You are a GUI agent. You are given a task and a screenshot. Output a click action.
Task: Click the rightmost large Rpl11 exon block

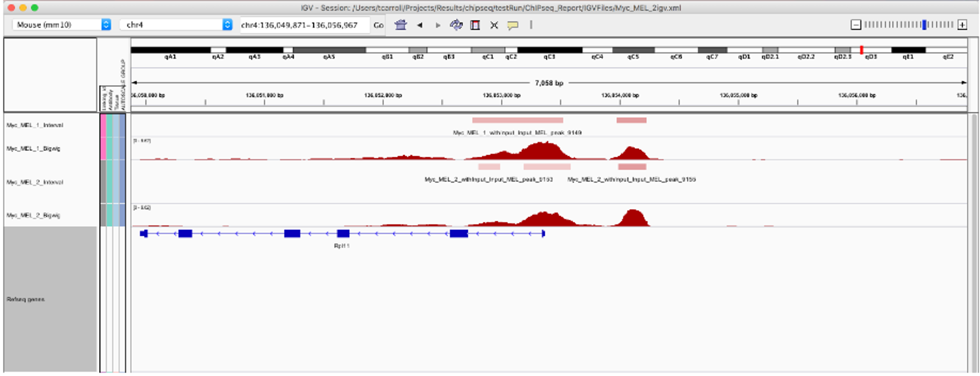coord(459,234)
